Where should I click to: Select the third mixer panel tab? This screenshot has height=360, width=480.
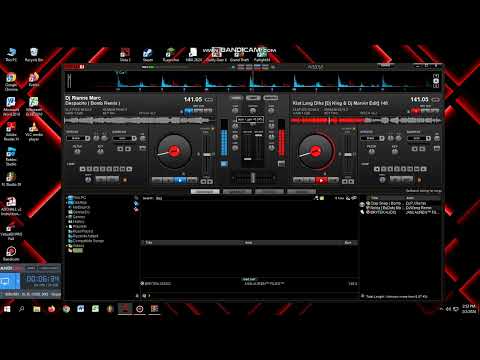coord(271,98)
